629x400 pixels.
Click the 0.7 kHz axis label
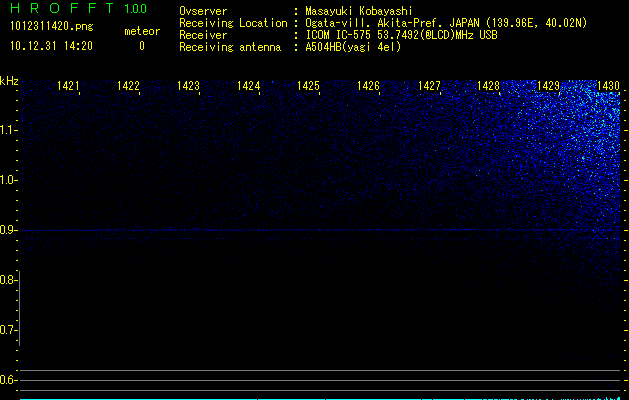[x=8, y=330]
